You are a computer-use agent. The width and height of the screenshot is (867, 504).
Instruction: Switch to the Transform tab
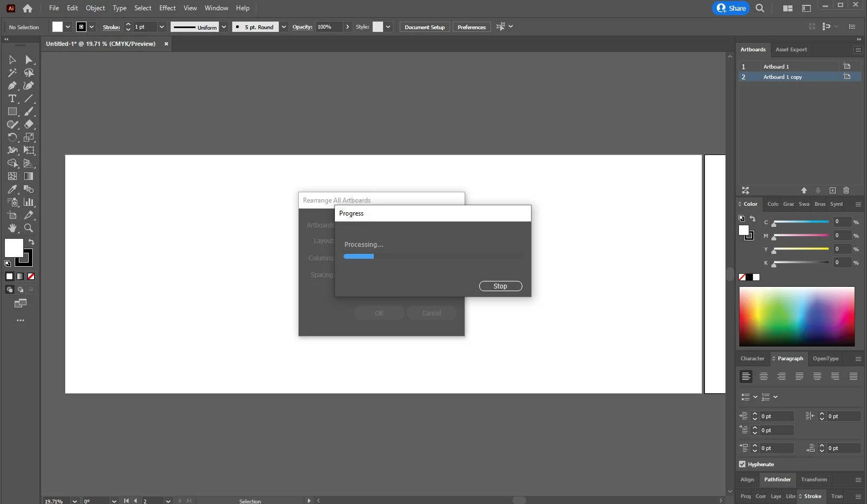[x=814, y=480]
